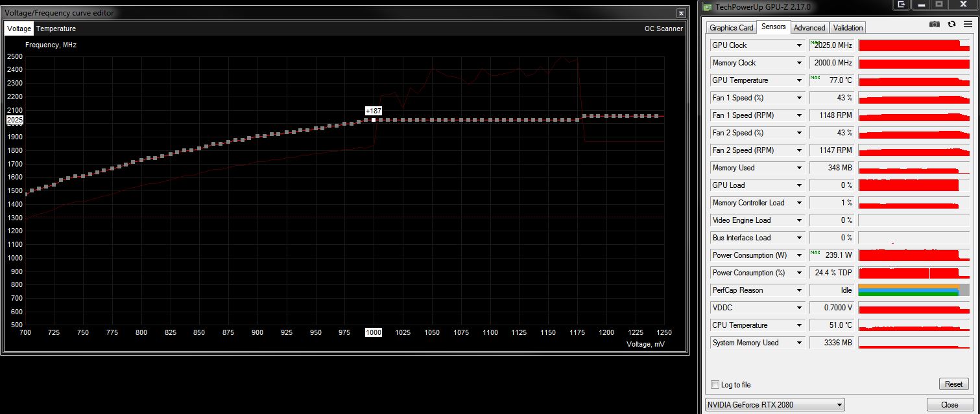Open the Bus Interface Load dropdown
This screenshot has height=414, width=980.
coord(800,238)
